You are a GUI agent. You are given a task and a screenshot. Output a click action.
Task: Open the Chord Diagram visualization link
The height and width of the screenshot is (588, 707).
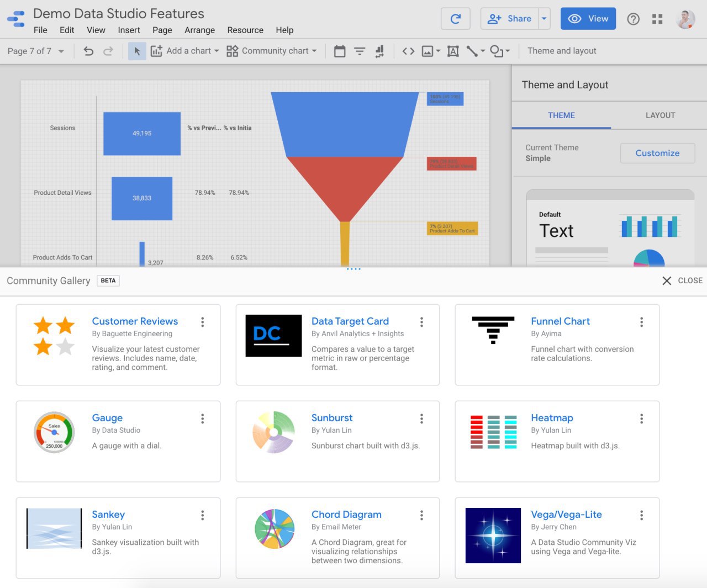click(x=346, y=515)
